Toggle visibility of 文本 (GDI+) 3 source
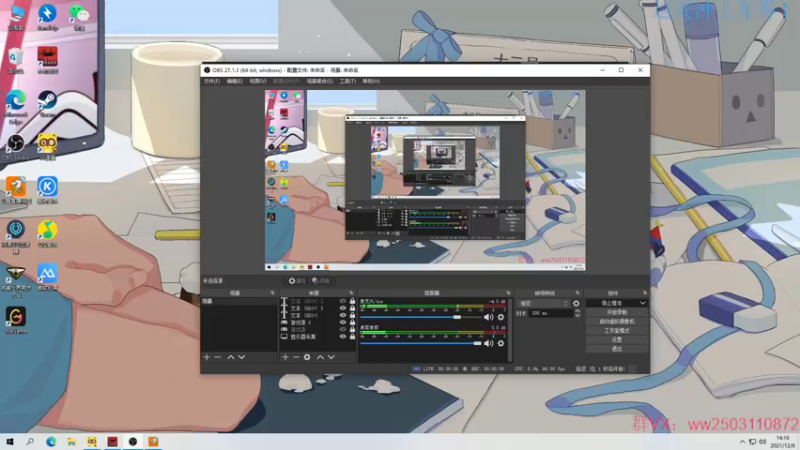 [x=343, y=302]
